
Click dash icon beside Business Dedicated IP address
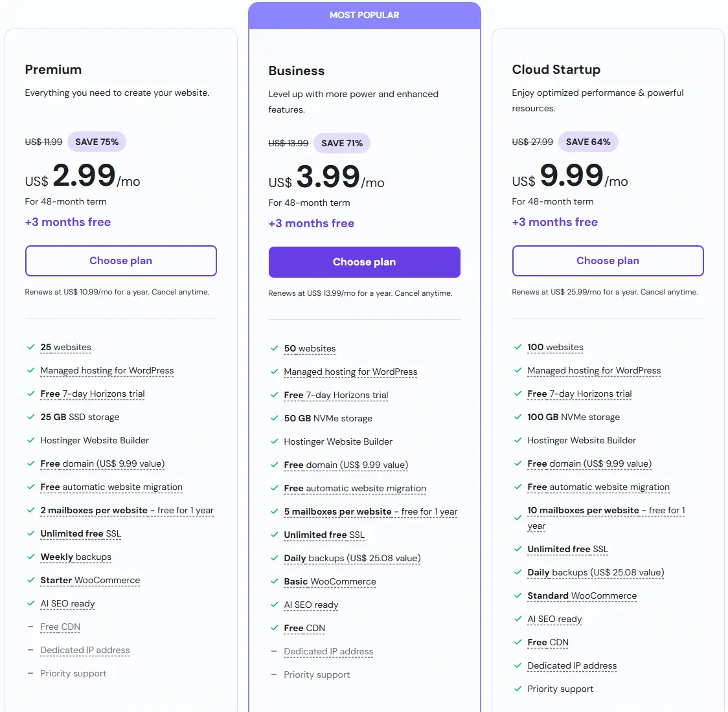275,651
